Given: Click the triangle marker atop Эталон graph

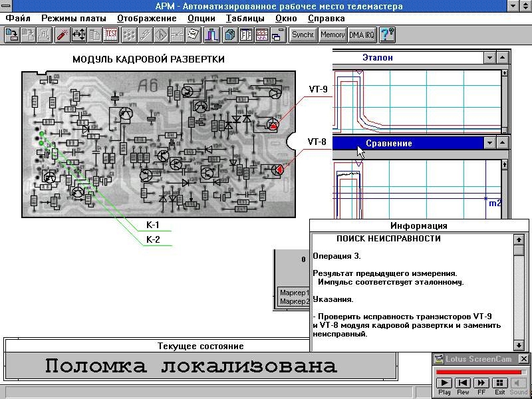Looking at the screenshot, I should [360, 72].
